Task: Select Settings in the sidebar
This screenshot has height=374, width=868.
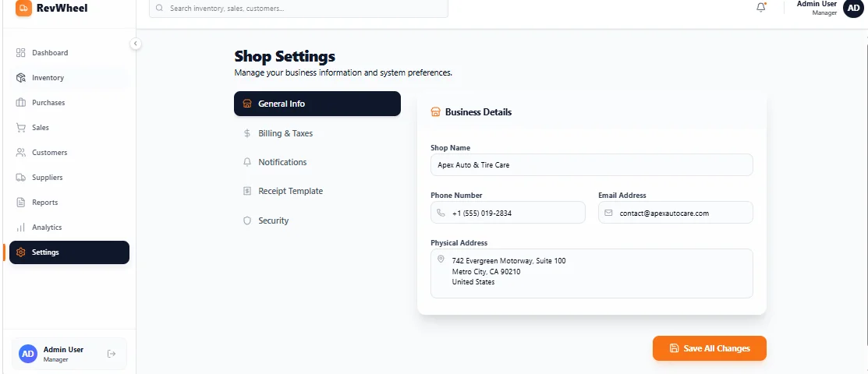Action: pos(69,252)
